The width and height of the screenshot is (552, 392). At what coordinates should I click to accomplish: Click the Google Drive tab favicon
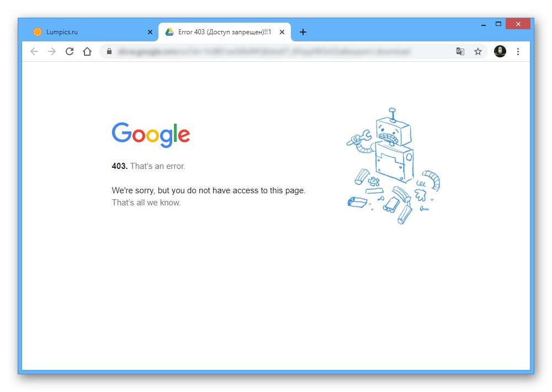click(169, 32)
